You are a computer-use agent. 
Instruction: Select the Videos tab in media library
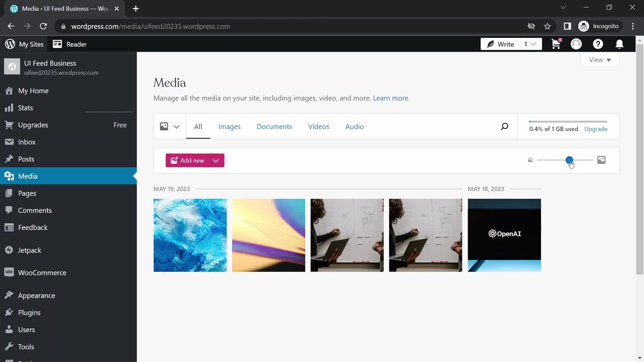click(x=318, y=126)
